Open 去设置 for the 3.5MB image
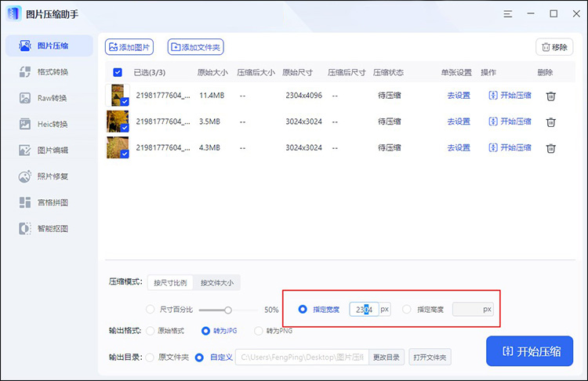This screenshot has height=381, width=588. point(459,122)
